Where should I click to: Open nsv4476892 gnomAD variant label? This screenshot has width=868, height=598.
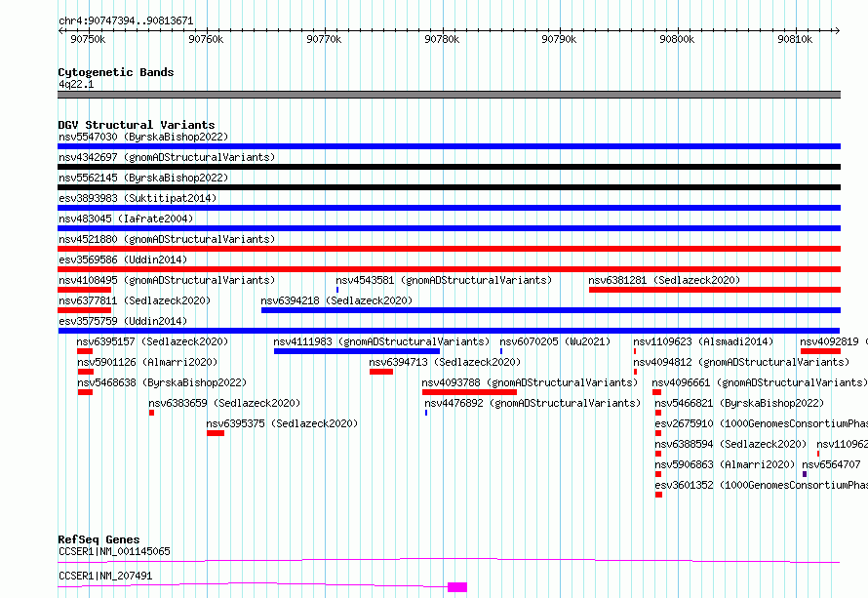(533, 403)
